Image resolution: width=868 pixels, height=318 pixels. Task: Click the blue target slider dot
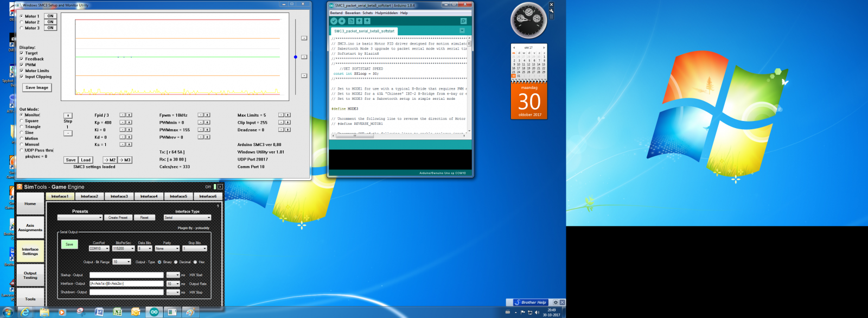click(x=296, y=57)
